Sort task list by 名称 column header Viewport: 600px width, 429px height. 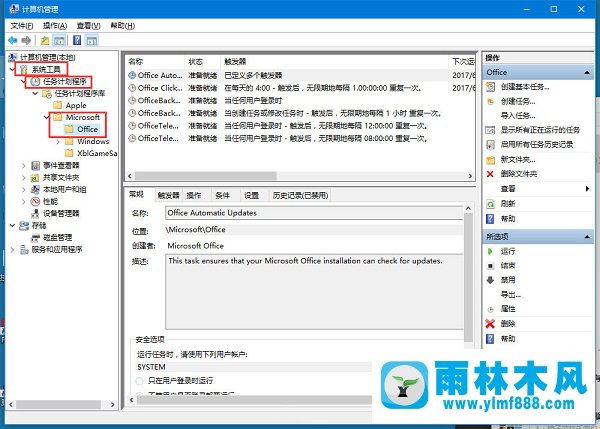point(155,62)
